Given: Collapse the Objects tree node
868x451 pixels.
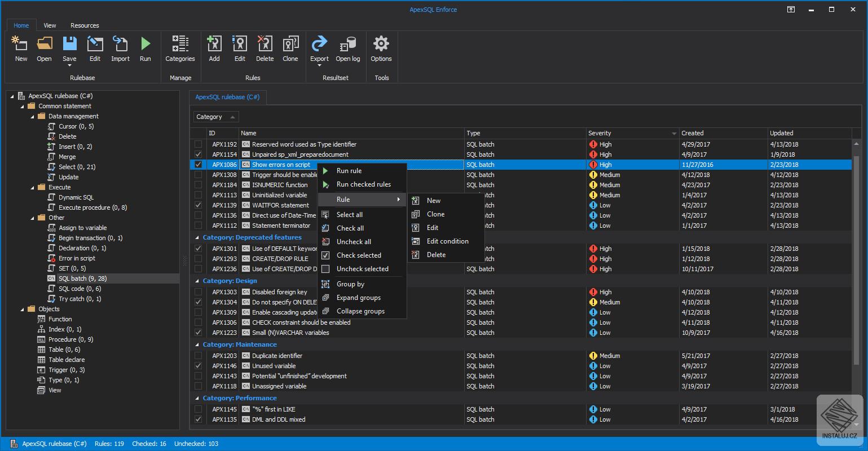Looking at the screenshot, I should pos(23,309).
